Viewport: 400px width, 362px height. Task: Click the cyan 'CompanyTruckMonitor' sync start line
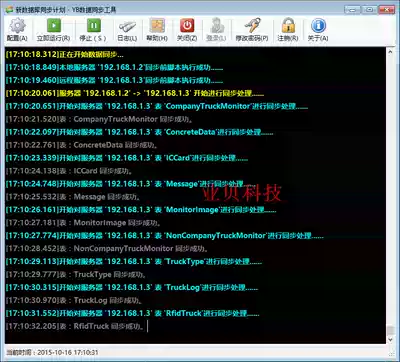(157, 106)
